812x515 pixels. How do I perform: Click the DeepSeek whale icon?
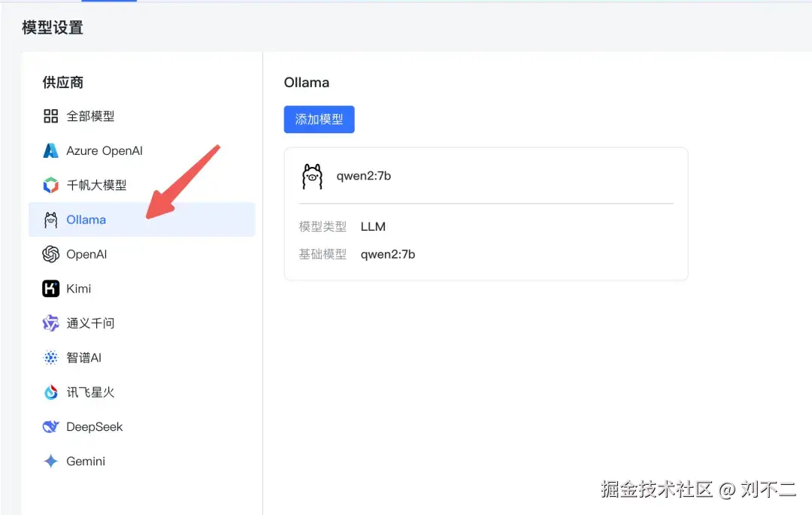pos(50,426)
